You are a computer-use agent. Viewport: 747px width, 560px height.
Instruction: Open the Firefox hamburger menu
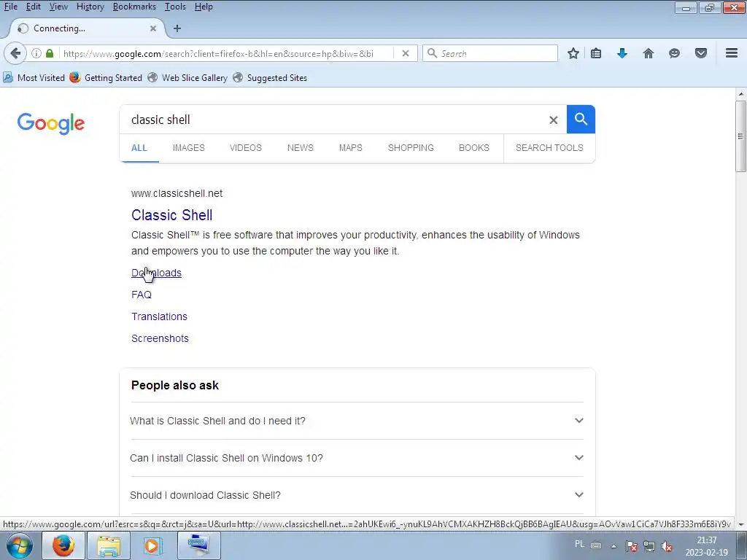click(732, 53)
